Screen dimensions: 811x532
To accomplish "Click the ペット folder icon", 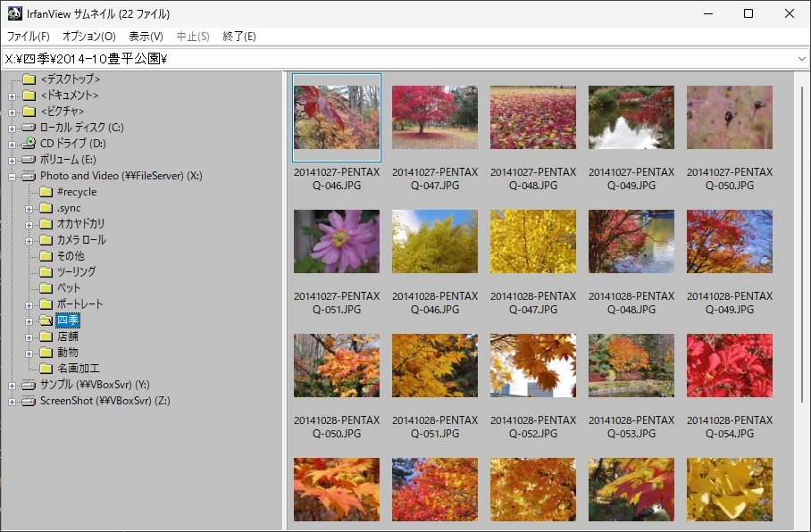I will coord(46,288).
